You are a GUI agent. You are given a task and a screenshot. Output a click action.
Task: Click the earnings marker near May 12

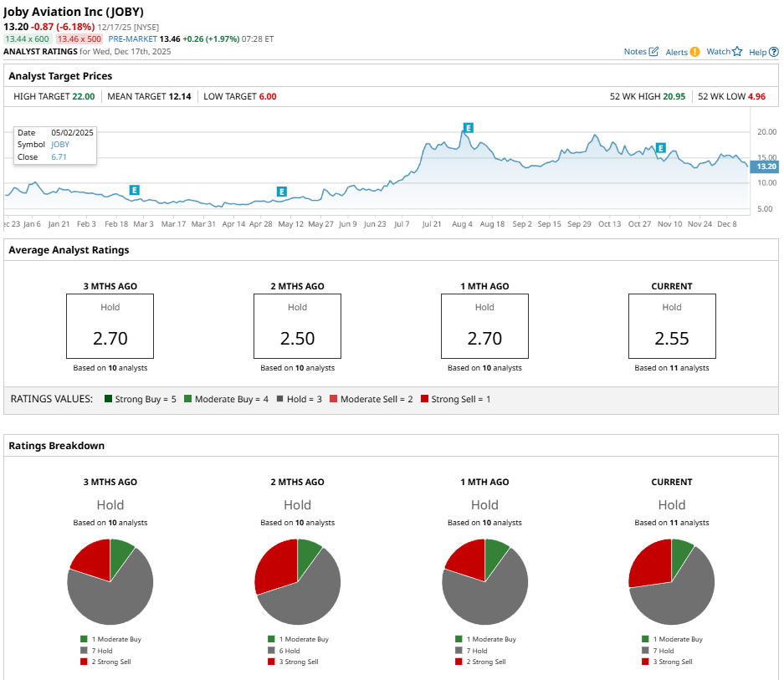(x=281, y=192)
